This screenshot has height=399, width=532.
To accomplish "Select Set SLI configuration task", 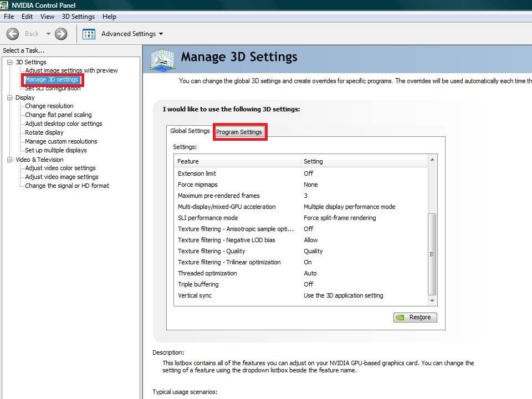I will (x=53, y=89).
